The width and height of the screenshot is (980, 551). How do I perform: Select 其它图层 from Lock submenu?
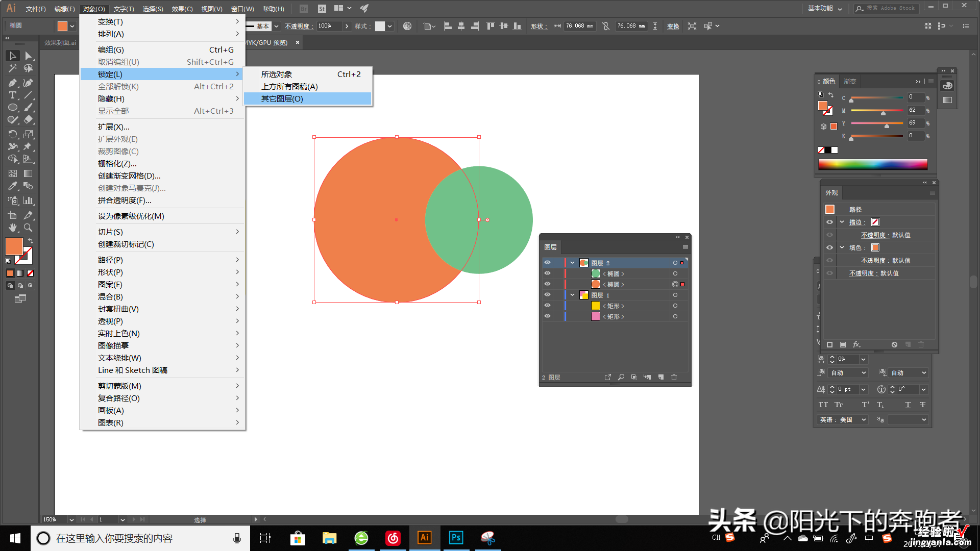[281, 99]
